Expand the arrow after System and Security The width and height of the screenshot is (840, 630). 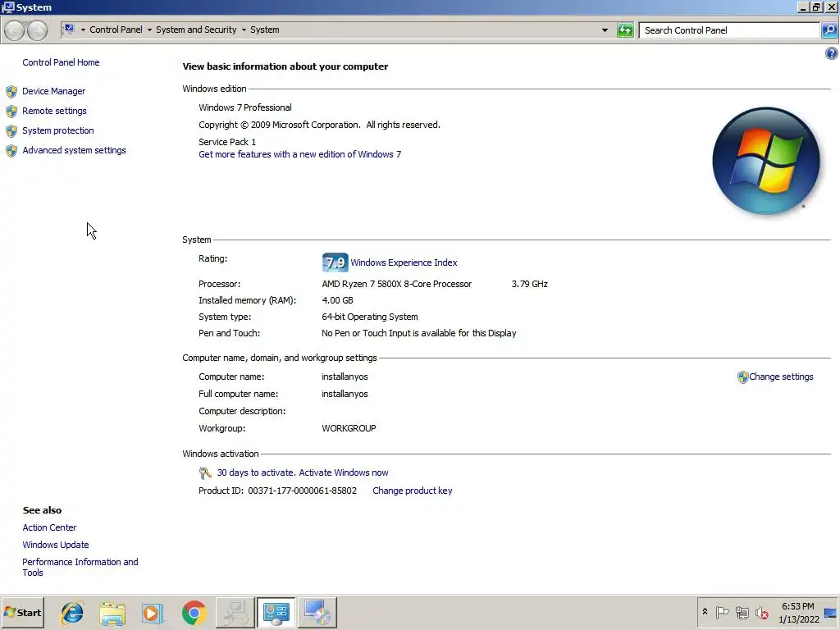click(x=244, y=30)
